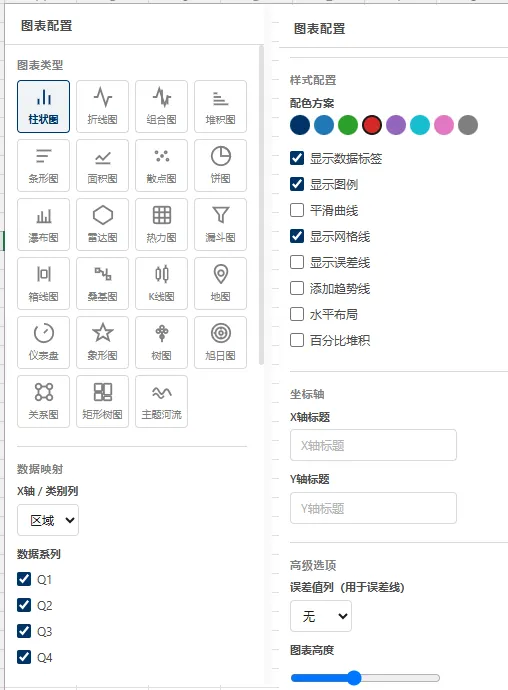The width and height of the screenshot is (508, 690).
Task: Uncheck the Q2 data series
Action: pyautogui.click(x=24, y=605)
